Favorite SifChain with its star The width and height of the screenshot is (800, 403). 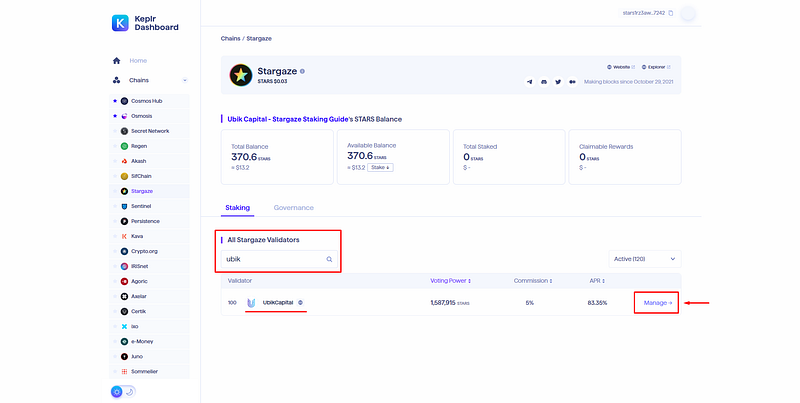pos(115,176)
